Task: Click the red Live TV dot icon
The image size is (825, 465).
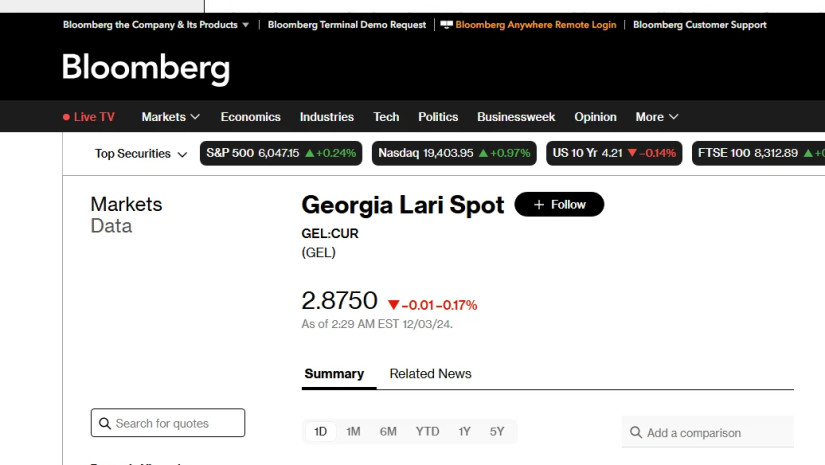Action: [x=66, y=117]
